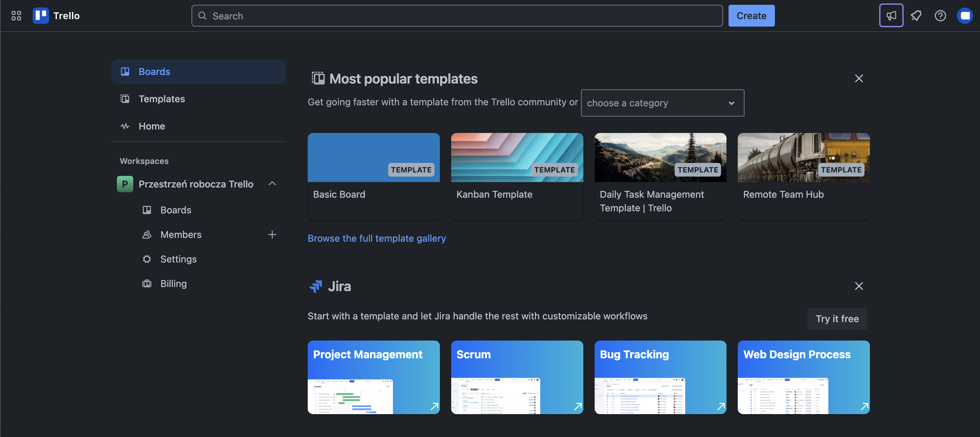Dismiss the Jira section
This screenshot has width=980, height=437.
tap(859, 286)
